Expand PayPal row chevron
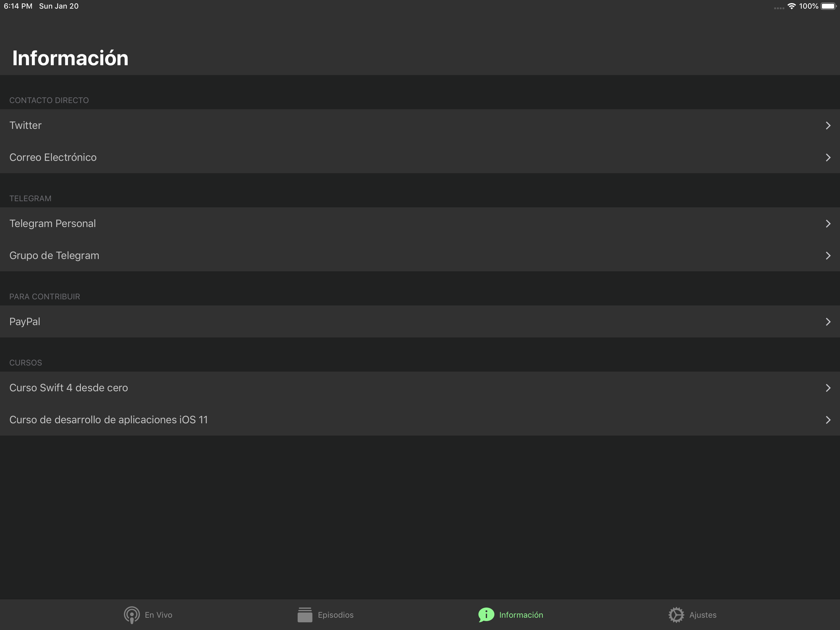The image size is (840, 630). tap(828, 321)
